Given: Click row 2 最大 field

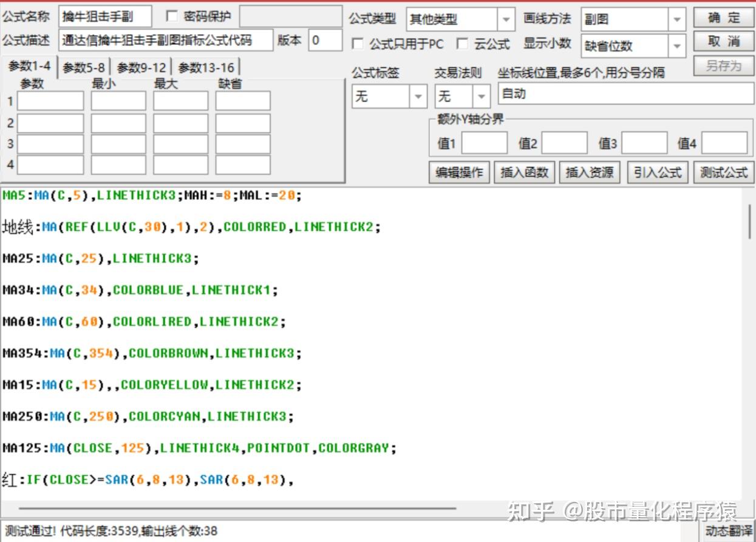Looking at the screenshot, I should (x=180, y=123).
